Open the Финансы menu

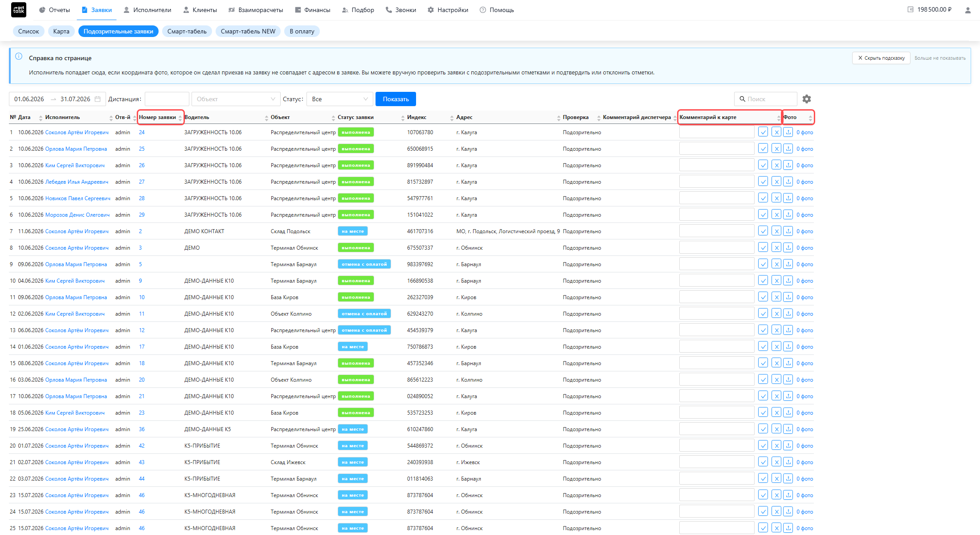[x=312, y=10]
